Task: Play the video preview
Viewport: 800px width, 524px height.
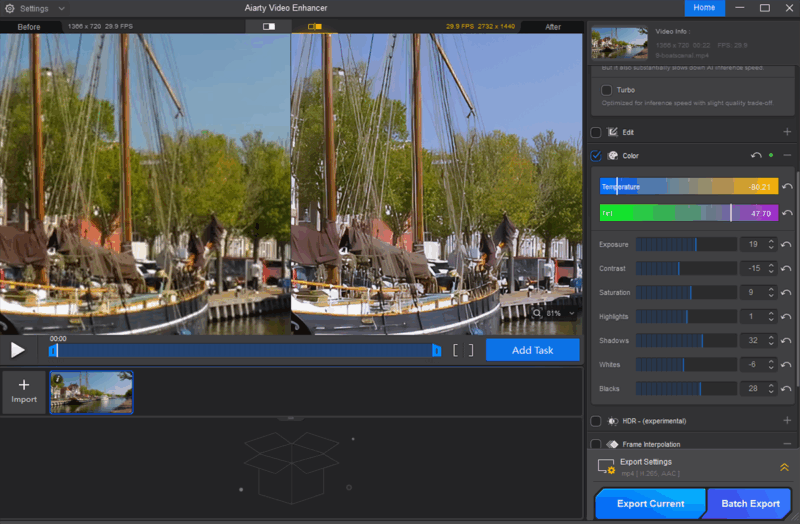Action: (18, 350)
